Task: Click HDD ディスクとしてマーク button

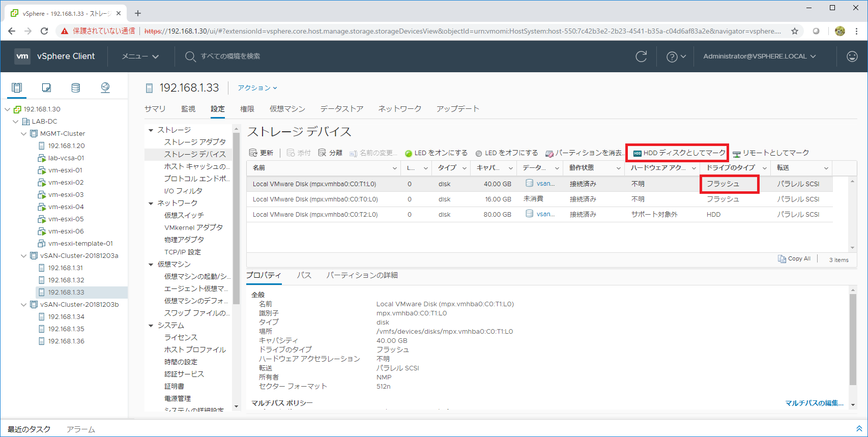Action: [679, 153]
